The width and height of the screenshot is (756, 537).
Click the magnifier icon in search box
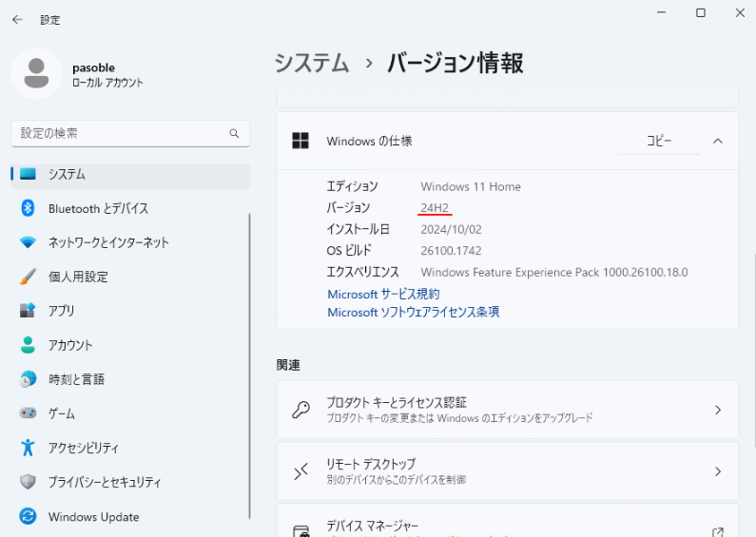[234, 134]
